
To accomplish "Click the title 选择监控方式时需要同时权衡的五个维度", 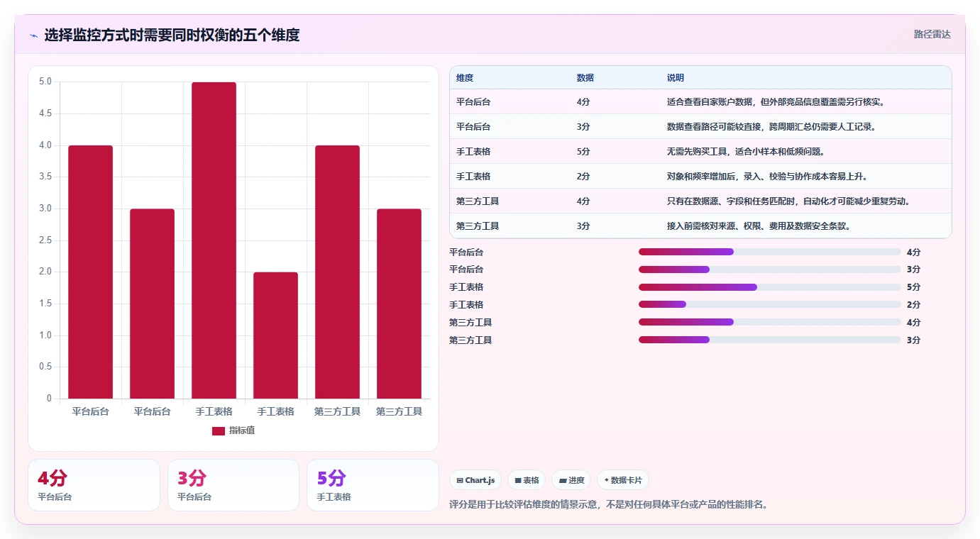I will (172, 35).
